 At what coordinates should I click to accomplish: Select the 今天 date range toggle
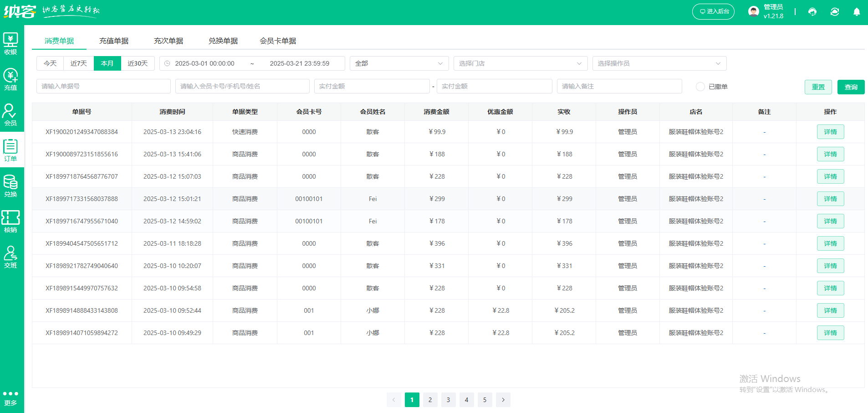pyautogui.click(x=50, y=63)
